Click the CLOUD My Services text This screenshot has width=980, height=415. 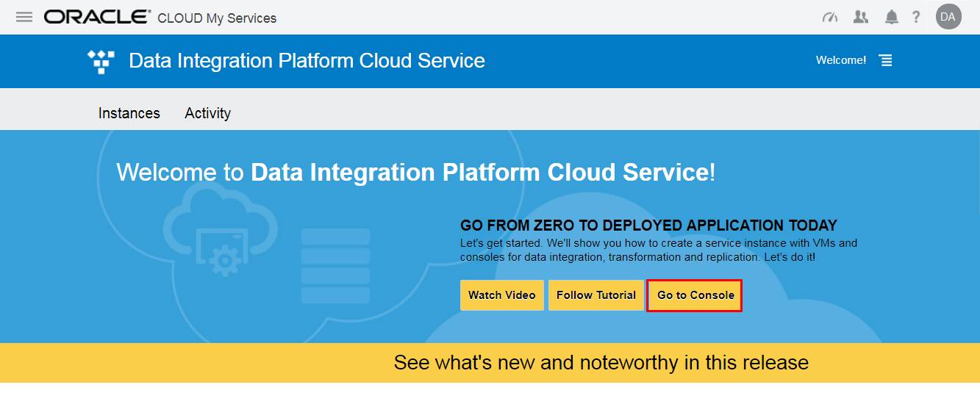217,18
